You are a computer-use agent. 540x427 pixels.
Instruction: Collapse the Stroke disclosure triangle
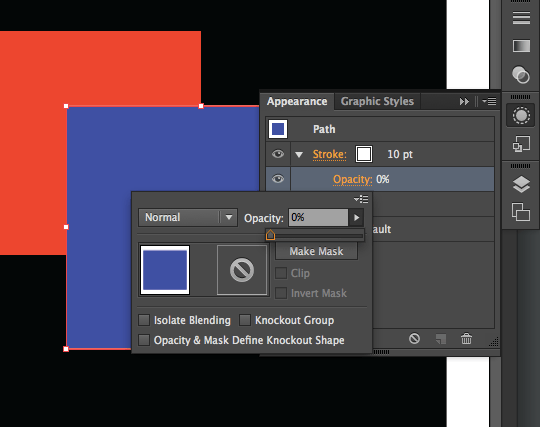pyautogui.click(x=299, y=155)
